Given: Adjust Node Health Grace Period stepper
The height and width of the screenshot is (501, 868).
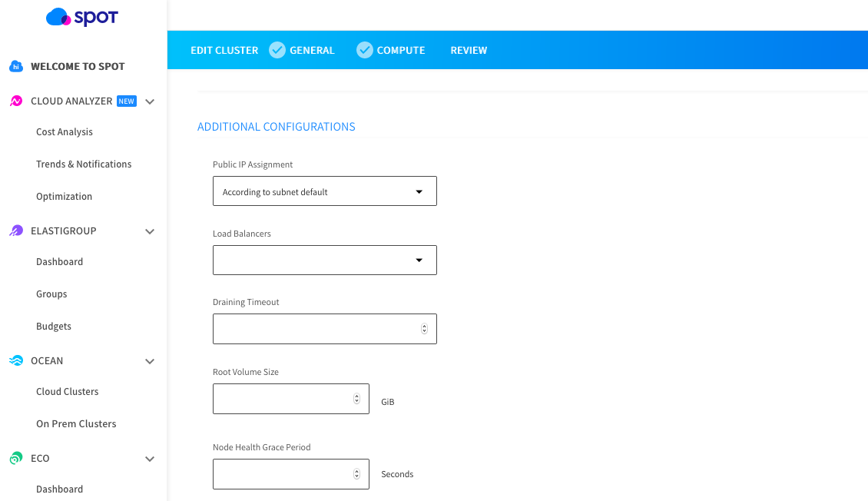Looking at the screenshot, I should tap(356, 474).
